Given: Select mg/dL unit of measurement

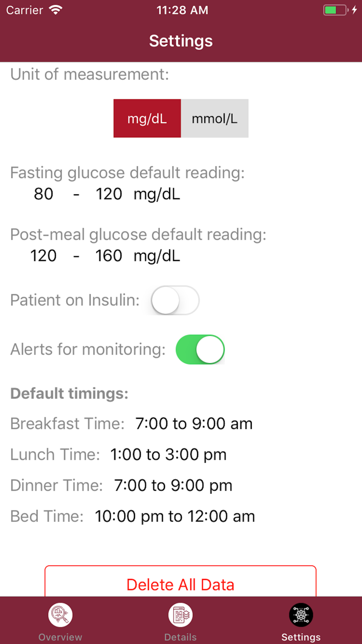Looking at the screenshot, I should coord(147,119).
